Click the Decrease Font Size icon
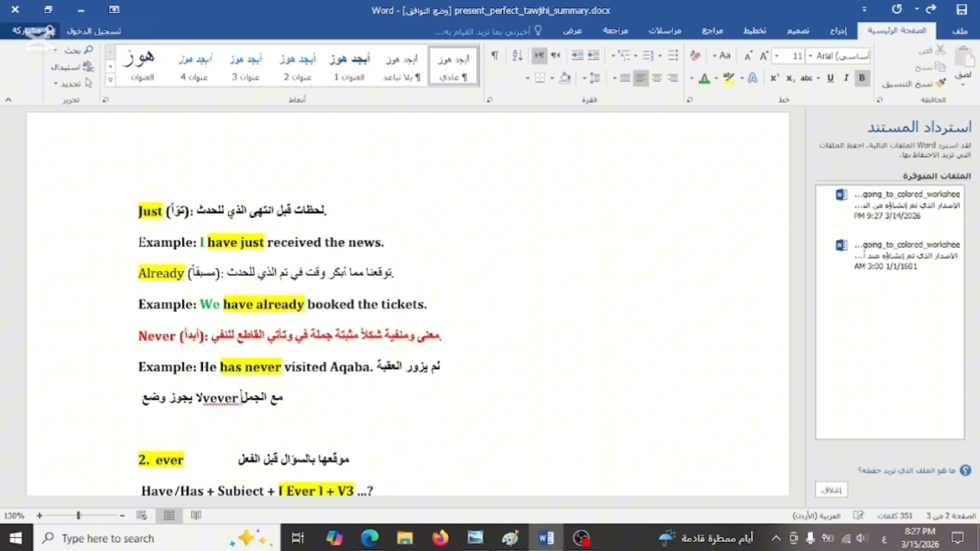980x551 pixels. [x=749, y=56]
